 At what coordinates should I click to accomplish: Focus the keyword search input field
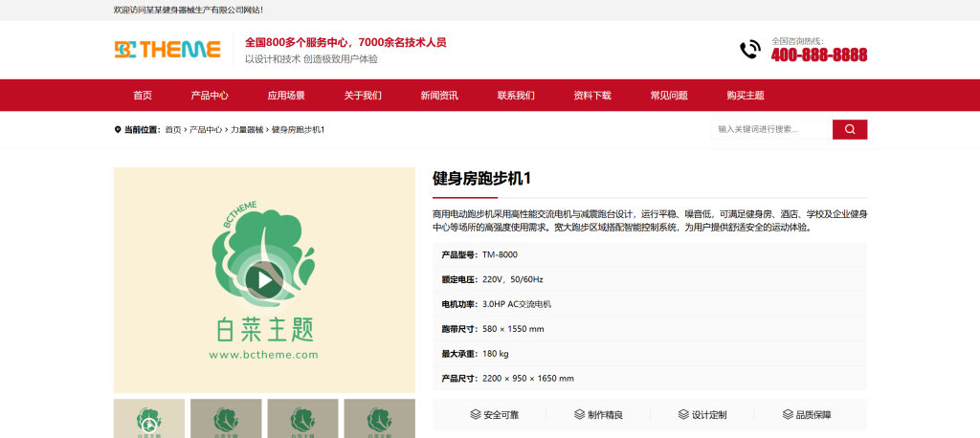point(772,129)
